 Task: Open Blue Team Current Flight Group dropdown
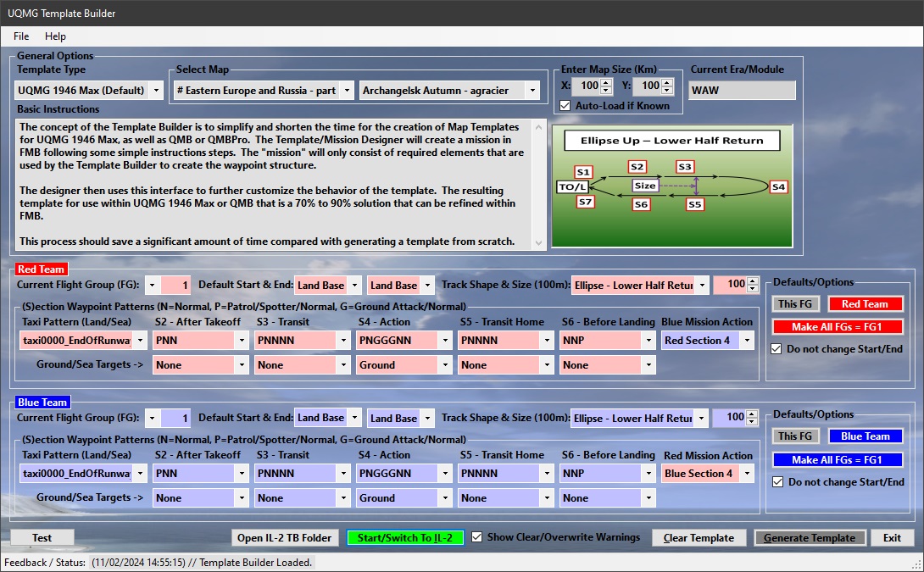point(152,419)
